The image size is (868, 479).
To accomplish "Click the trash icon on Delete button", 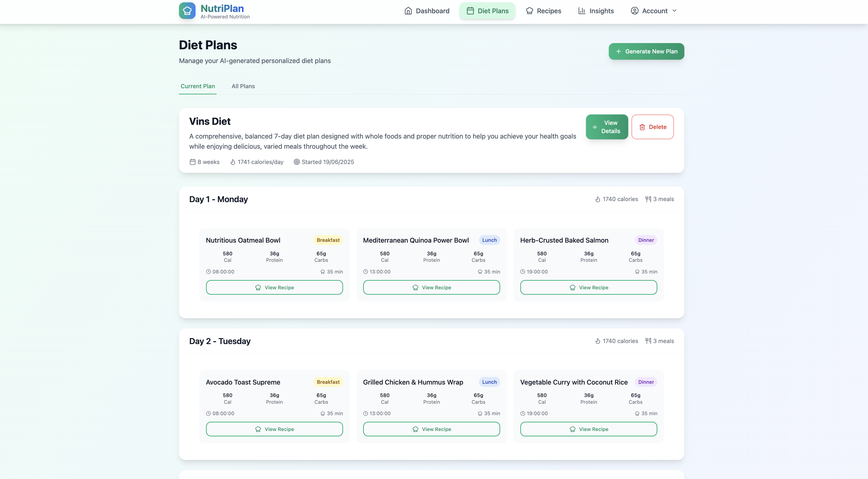I will [642, 127].
